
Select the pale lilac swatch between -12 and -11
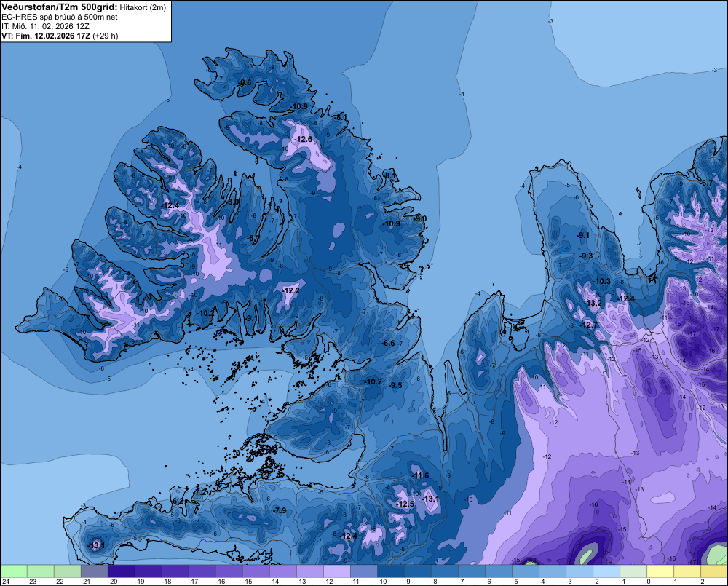[x=337, y=571]
